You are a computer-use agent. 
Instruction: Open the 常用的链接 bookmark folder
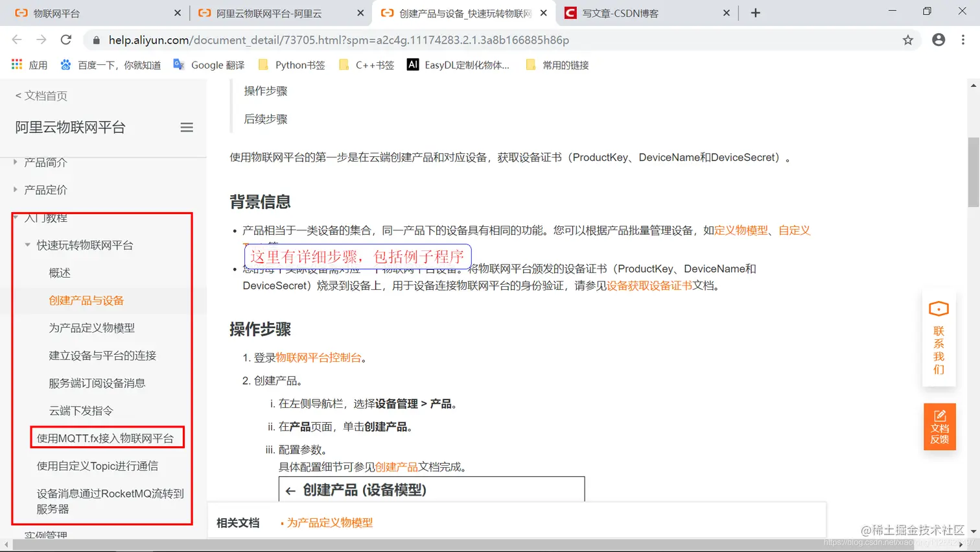point(557,65)
